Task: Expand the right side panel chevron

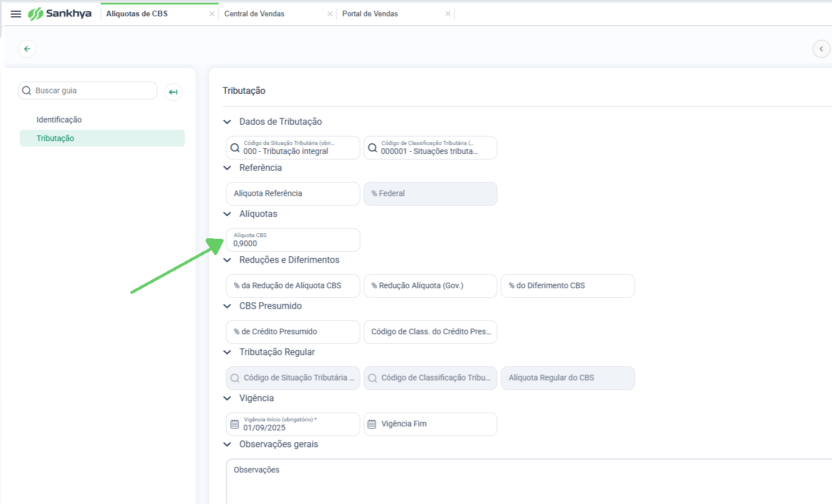Action: (x=821, y=49)
